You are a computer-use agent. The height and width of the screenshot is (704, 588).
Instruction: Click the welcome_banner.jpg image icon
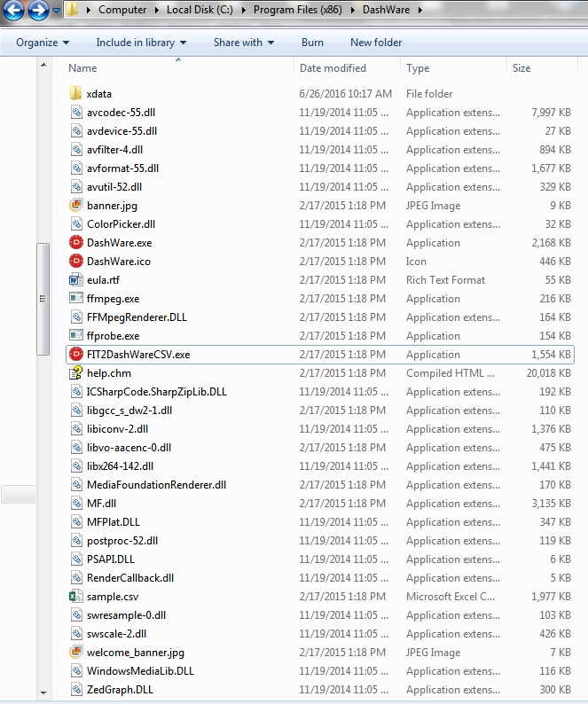[76, 652]
